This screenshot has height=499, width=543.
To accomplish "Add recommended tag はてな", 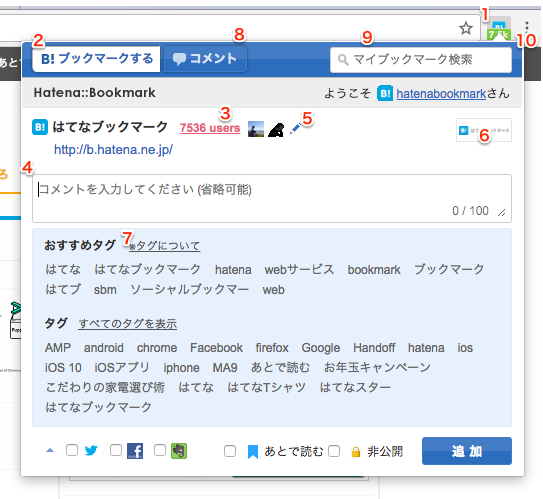I will (63, 269).
